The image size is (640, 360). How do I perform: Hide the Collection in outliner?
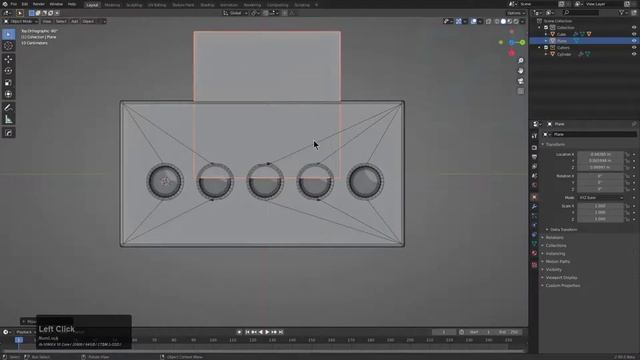pyautogui.click(x=634, y=28)
